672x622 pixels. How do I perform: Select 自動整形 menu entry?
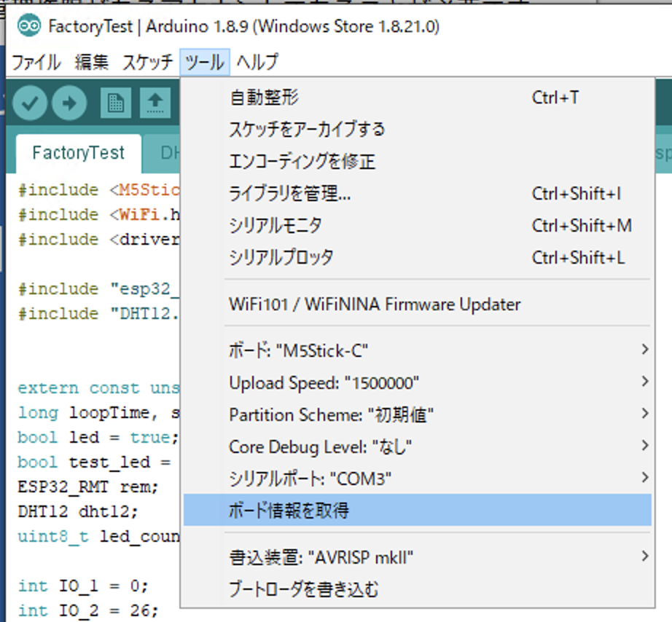tap(418, 98)
